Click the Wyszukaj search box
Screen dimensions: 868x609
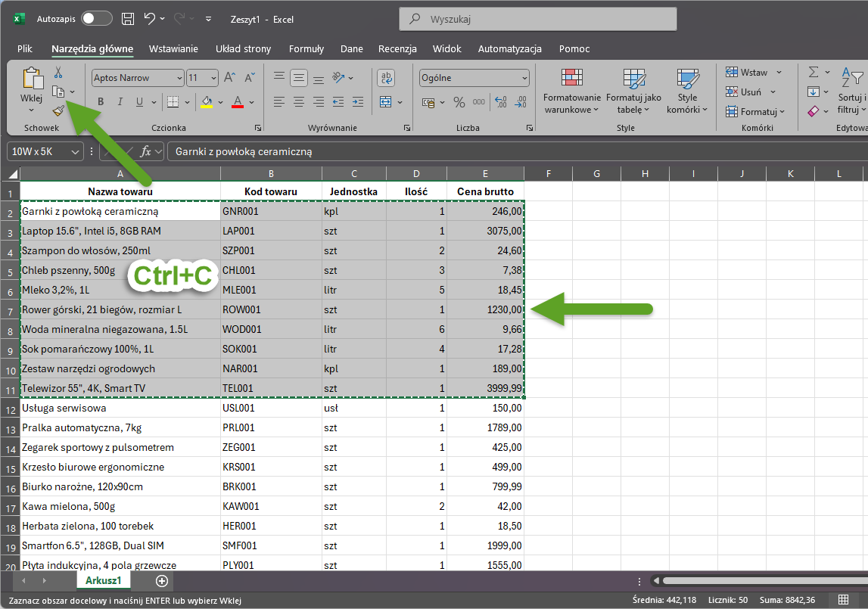[x=537, y=19]
